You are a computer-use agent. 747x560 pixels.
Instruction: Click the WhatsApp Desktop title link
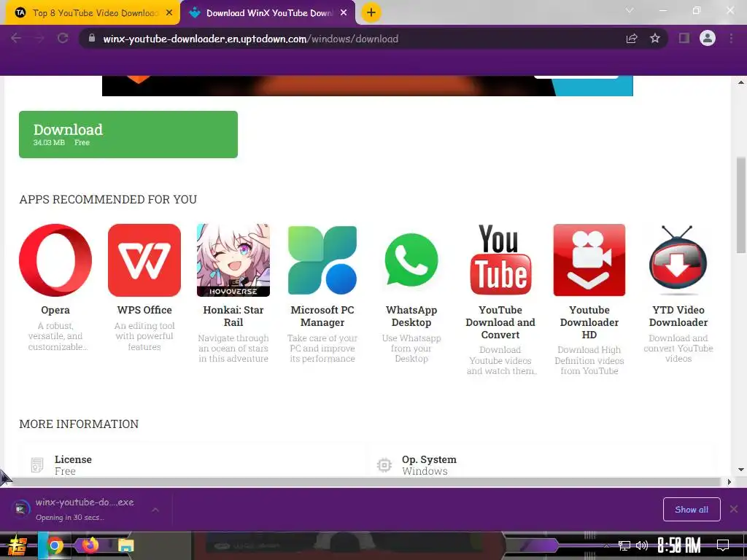tap(411, 316)
